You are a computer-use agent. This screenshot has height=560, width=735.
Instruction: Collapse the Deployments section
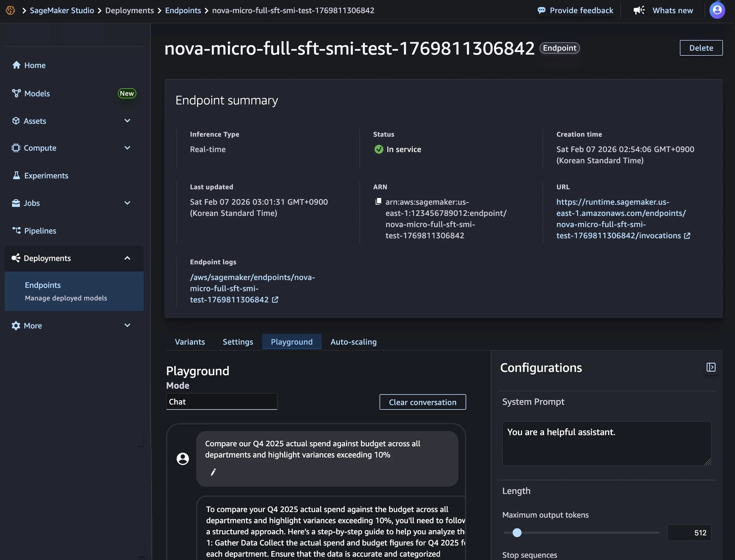[127, 258]
